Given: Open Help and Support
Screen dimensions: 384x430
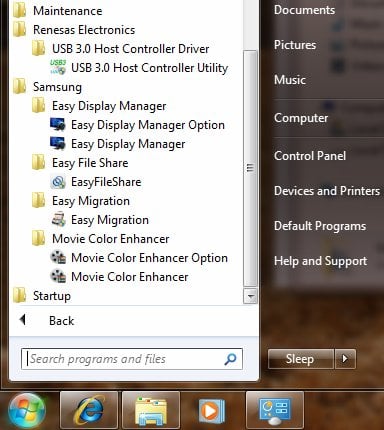Looking at the screenshot, I should pyautogui.click(x=320, y=261).
